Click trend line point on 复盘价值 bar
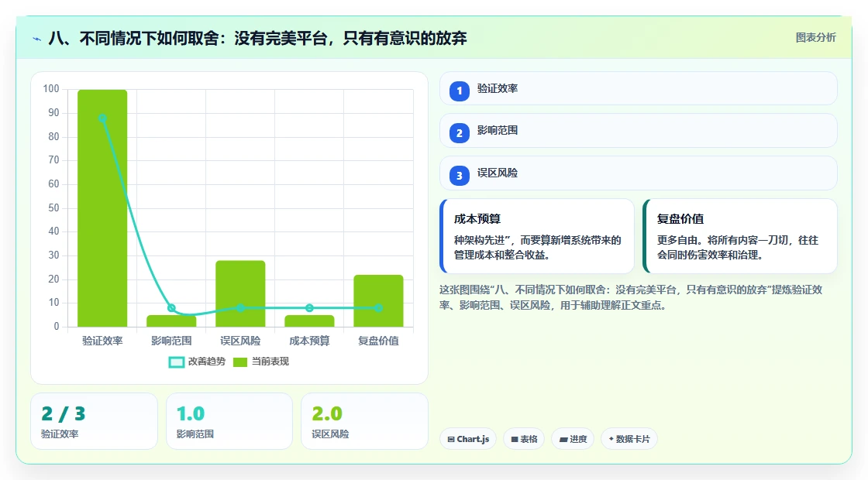 [x=379, y=308]
